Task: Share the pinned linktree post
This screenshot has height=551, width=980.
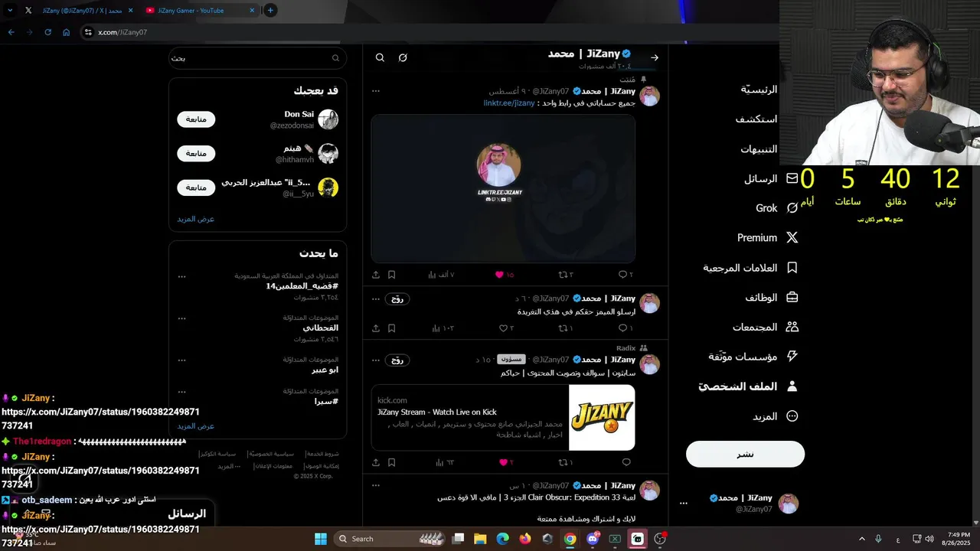Action: coord(376,275)
